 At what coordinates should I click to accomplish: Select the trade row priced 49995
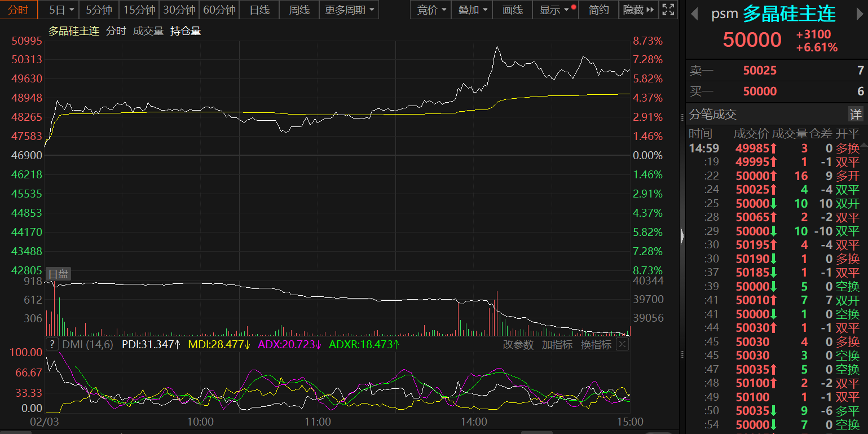(x=774, y=162)
